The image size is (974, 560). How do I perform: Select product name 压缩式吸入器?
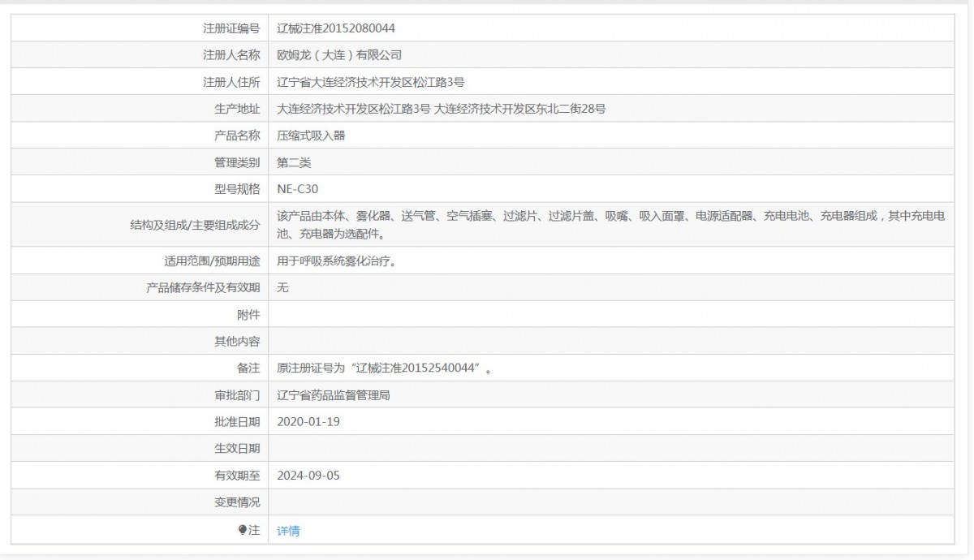(x=311, y=136)
